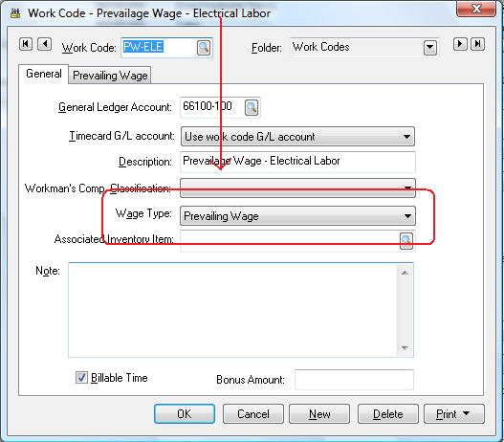Image resolution: width=504 pixels, height=442 pixels.
Task: Open Associated Inventory Item lookup
Action: (405, 241)
